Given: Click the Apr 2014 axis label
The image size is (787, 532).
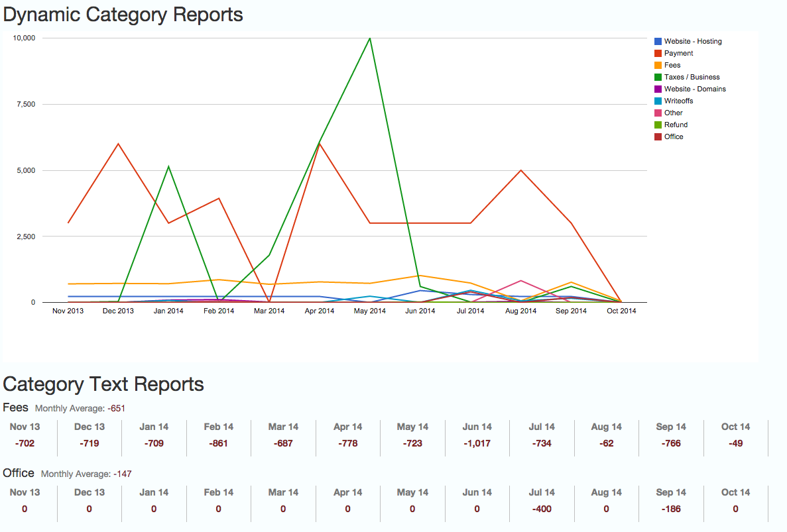Looking at the screenshot, I should point(320,310).
